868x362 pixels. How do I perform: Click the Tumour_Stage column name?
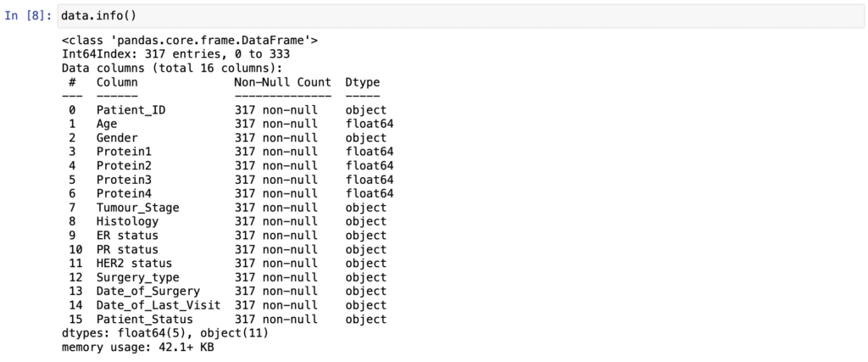point(138,208)
